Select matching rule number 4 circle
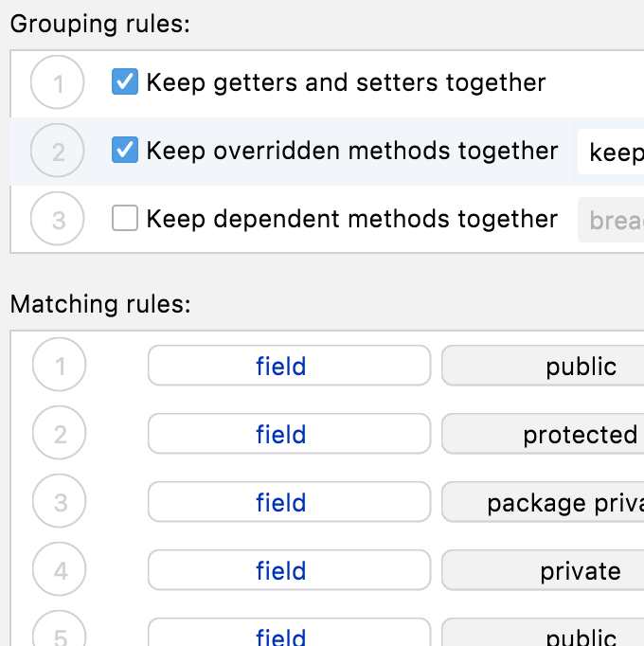This screenshot has width=644, height=646. click(x=61, y=571)
